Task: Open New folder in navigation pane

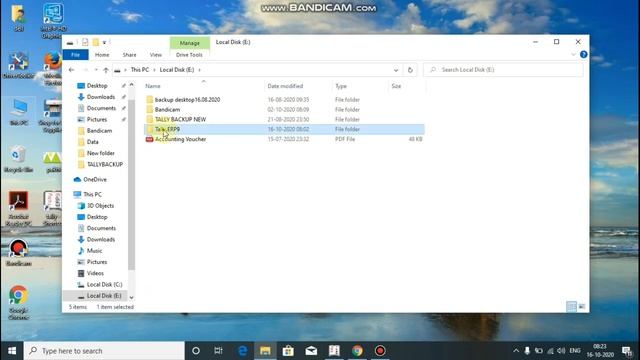Action: [x=100, y=153]
